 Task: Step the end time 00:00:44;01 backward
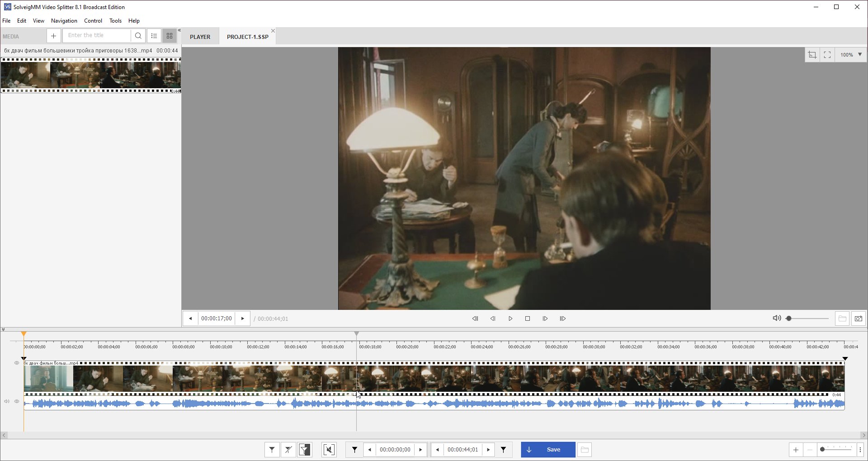click(x=438, y=450)
